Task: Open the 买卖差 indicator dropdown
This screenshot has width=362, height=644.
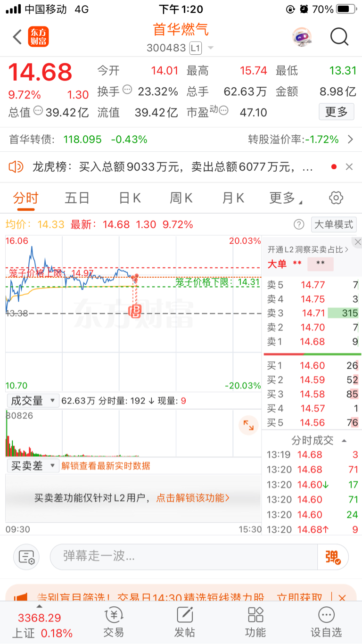Action: click(33, 466)
